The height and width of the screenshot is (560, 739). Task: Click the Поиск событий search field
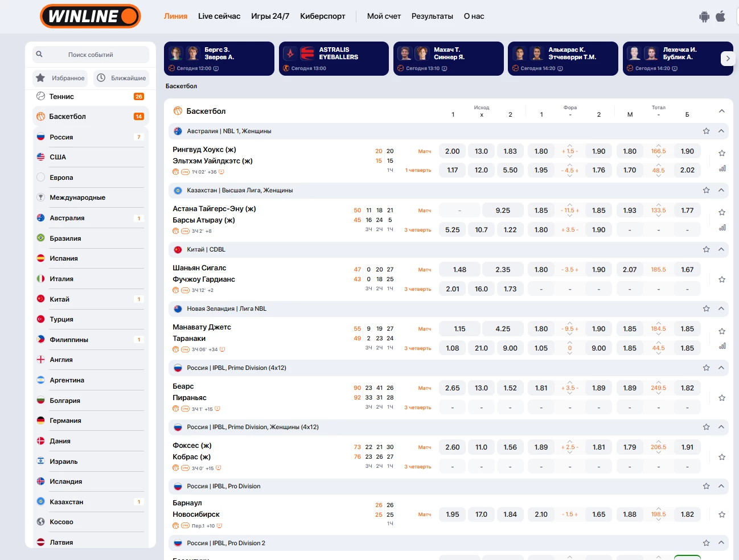point(91,55)
